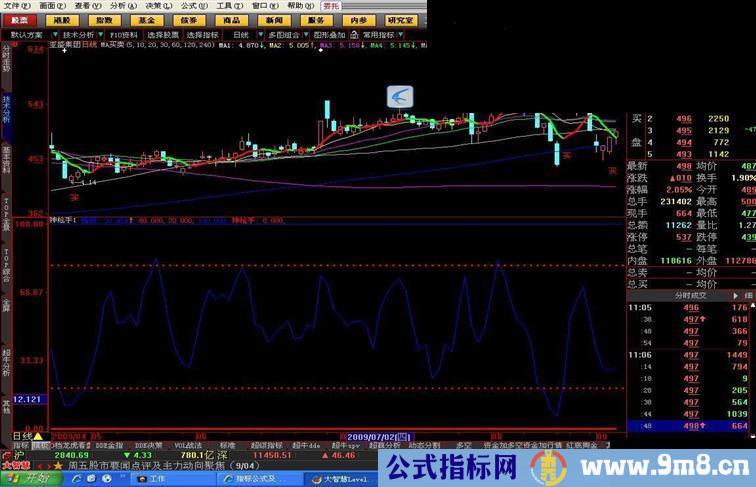This screenshot has height=487, width=756.
Task: Open the 技术分析 dropdown in toolbar
Action: coord(81,34)
